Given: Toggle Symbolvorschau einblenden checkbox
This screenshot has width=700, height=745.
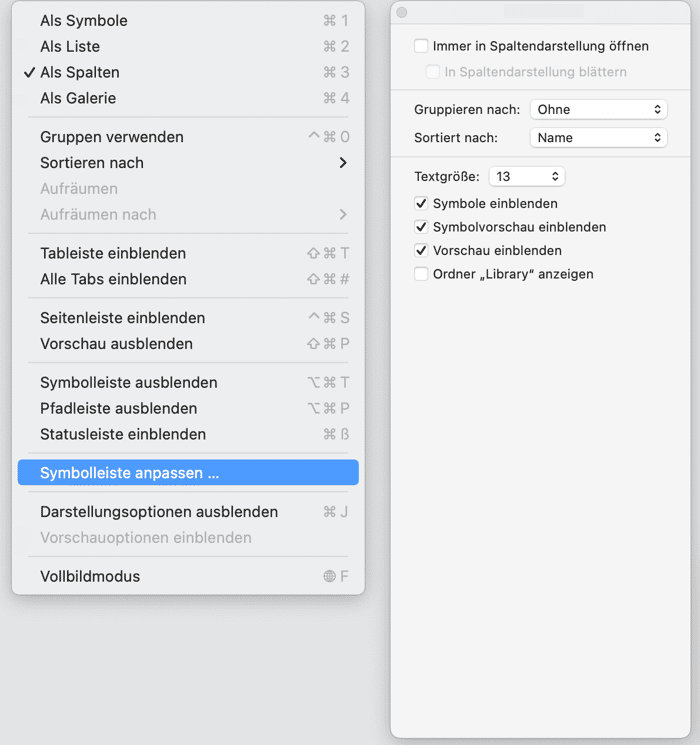Looking at the screenshot, I should tap(422, 227).
